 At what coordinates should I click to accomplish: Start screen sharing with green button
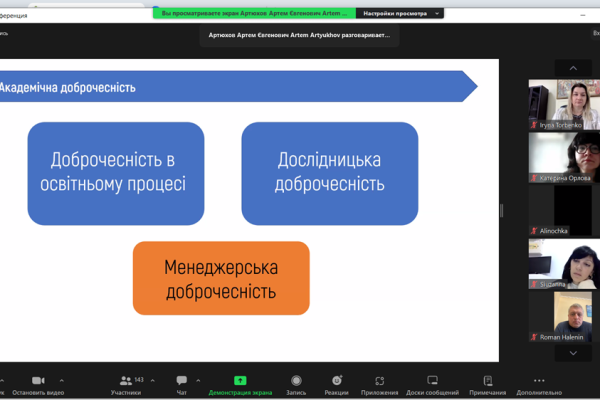point(240,381)
